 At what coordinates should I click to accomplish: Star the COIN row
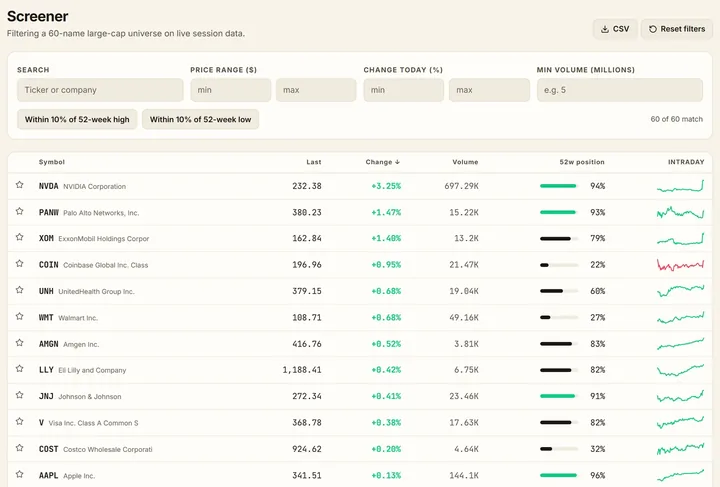coord(19,264)
